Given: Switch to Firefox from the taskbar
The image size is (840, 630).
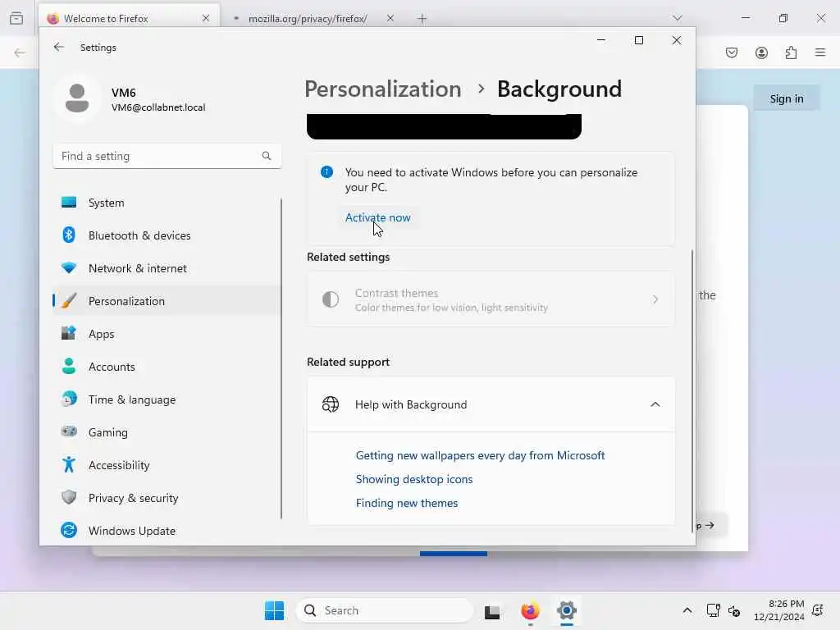Looking at the screenshot, I should [530, 610].
